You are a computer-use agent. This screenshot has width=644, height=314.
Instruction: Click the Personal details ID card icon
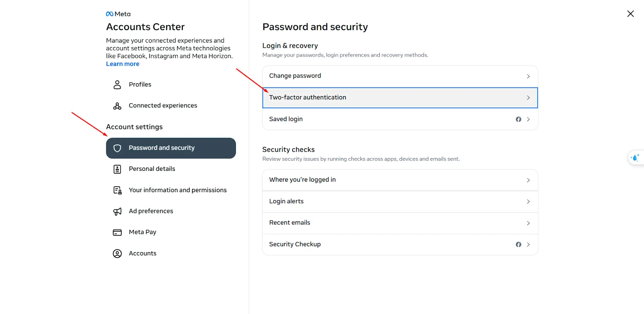pyautogui.click(x=117, y=169)
